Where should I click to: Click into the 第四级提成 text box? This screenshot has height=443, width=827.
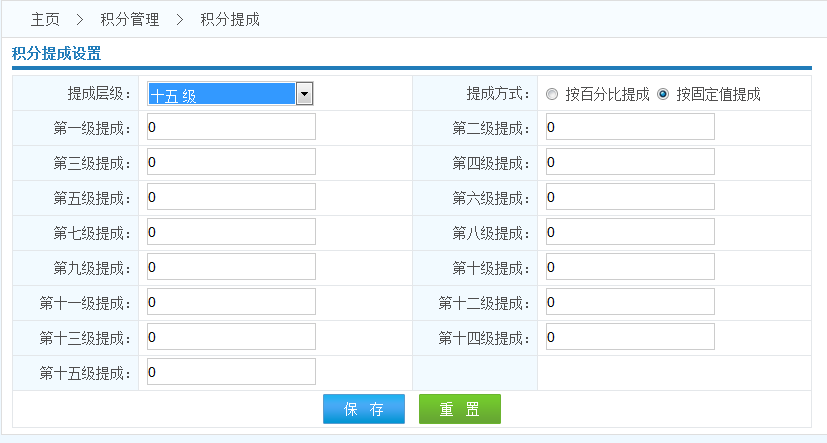630,162
